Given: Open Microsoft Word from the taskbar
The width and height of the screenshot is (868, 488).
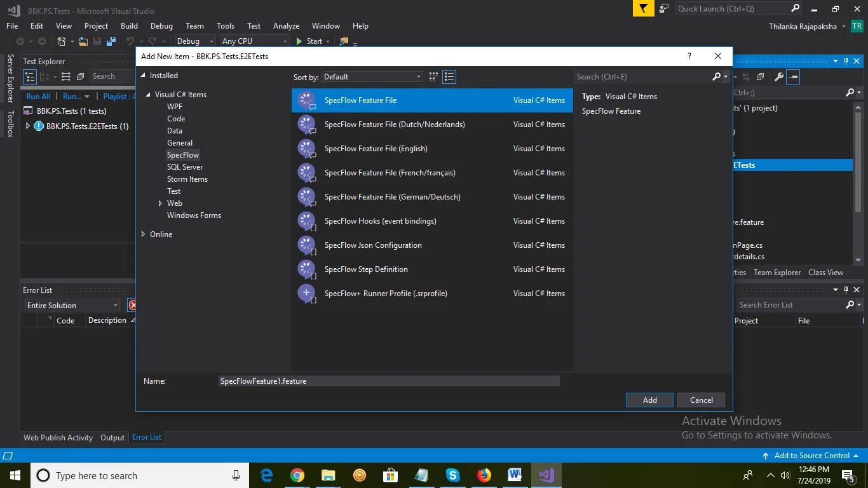Looking at the screenshot, I should click(x=515, y=475).
